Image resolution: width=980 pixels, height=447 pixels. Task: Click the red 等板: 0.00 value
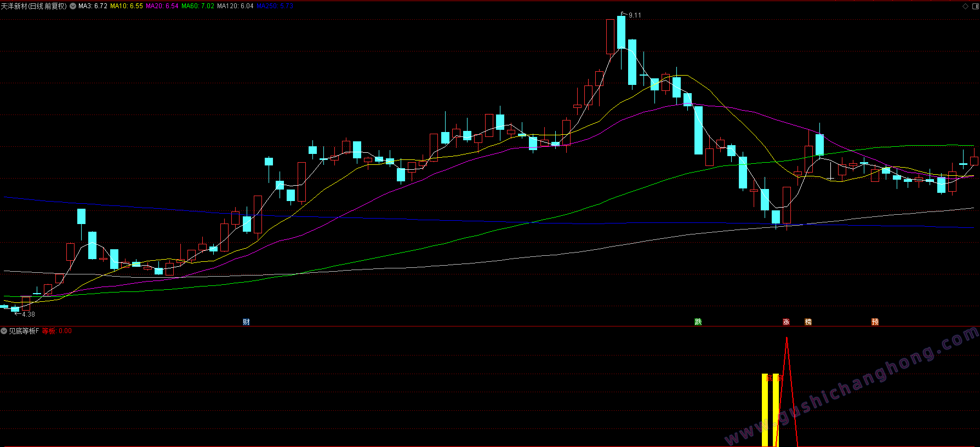tap(56, 331)
